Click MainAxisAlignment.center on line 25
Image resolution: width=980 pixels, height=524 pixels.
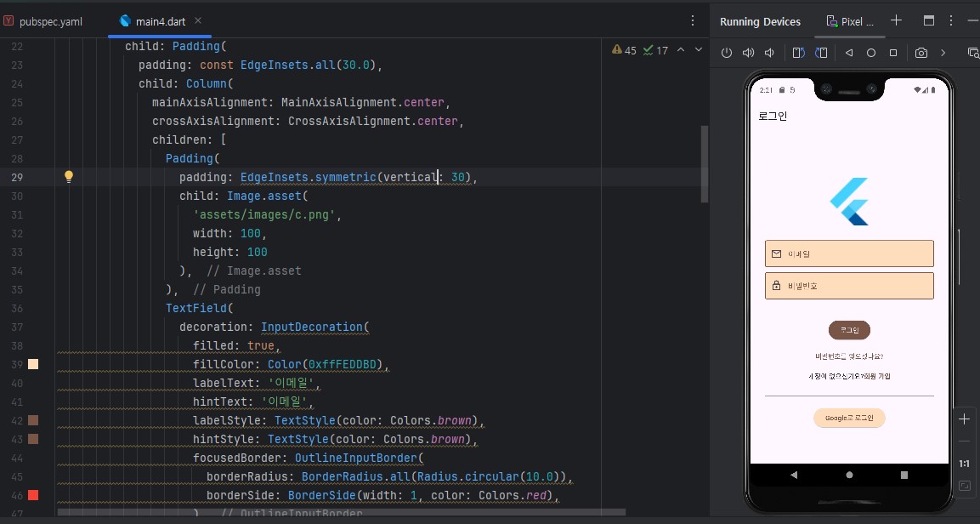tap(362, 102)
